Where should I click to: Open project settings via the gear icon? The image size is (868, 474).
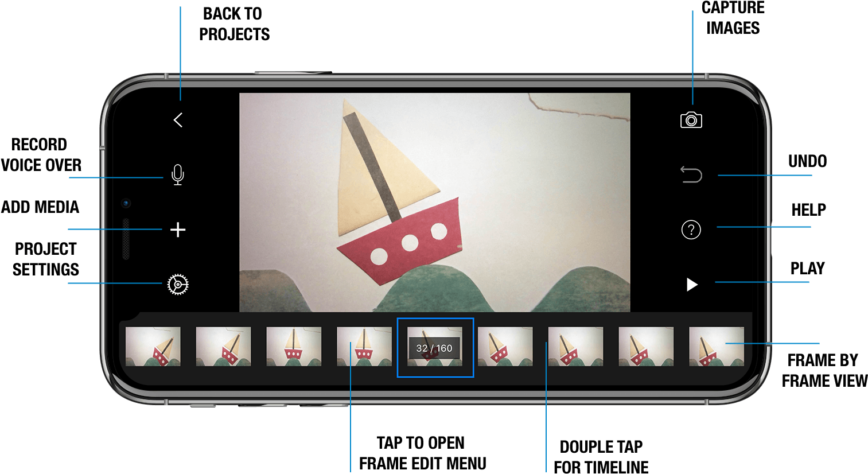pyautogui.click(x=178, y=285)
